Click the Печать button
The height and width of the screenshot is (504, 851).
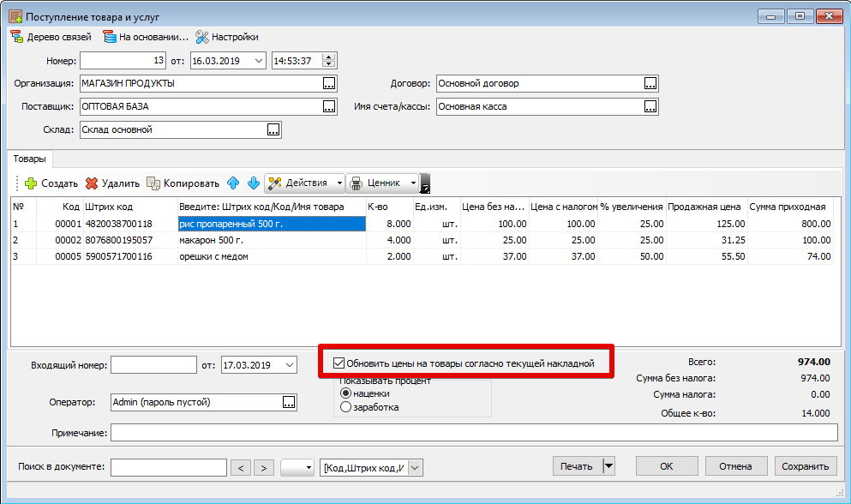pyautogui.click(x=578, y=466)
